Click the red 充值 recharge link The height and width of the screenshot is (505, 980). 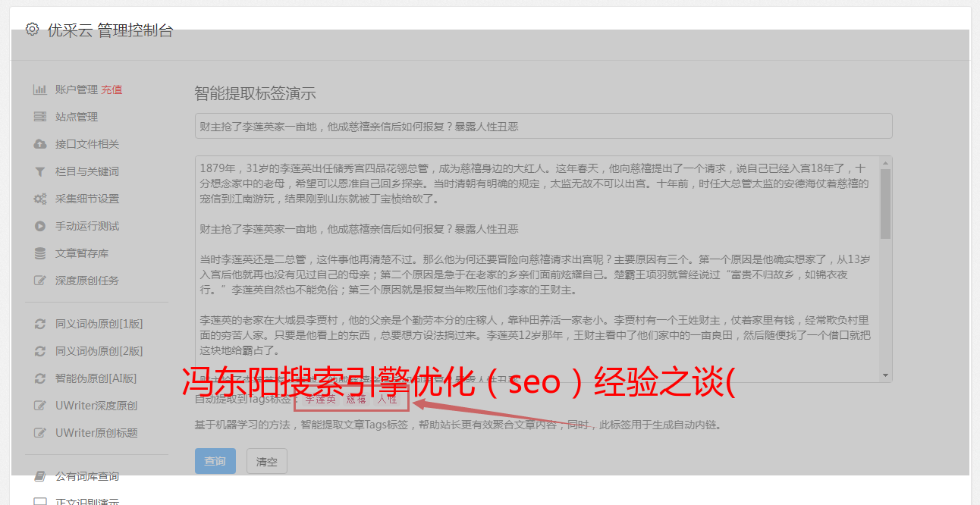tap(112, 89)
